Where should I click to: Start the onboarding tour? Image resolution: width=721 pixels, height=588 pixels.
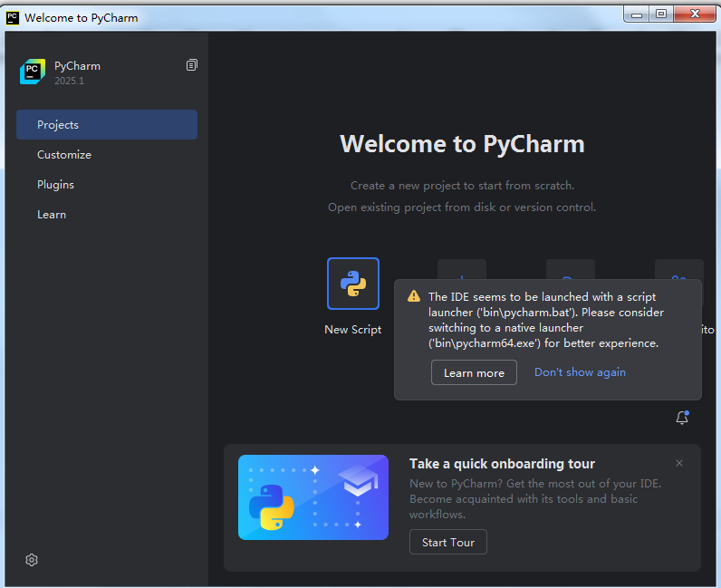(x=448, y=543)
